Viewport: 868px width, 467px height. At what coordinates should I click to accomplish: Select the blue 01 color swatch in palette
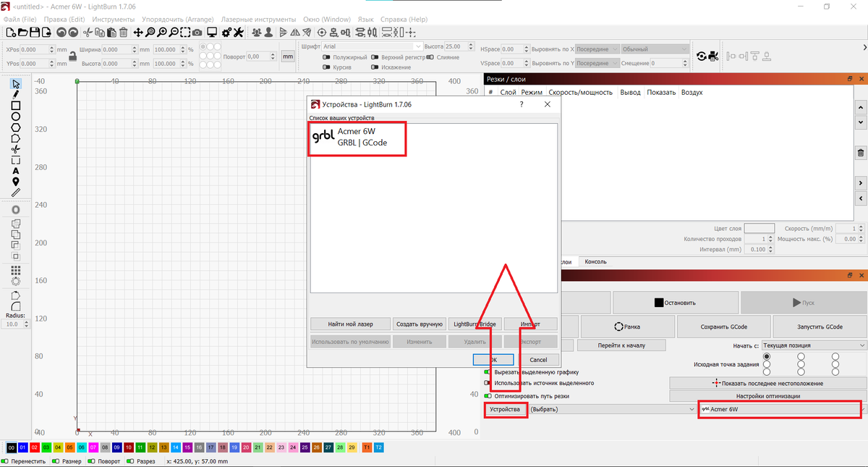coord(22,448)
